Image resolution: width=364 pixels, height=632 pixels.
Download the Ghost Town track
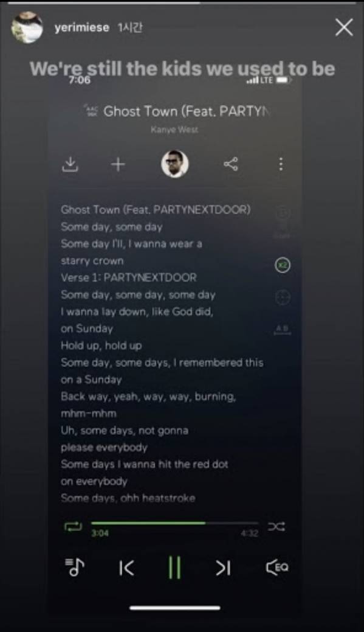pyautogui.click(x=70, y=164)
